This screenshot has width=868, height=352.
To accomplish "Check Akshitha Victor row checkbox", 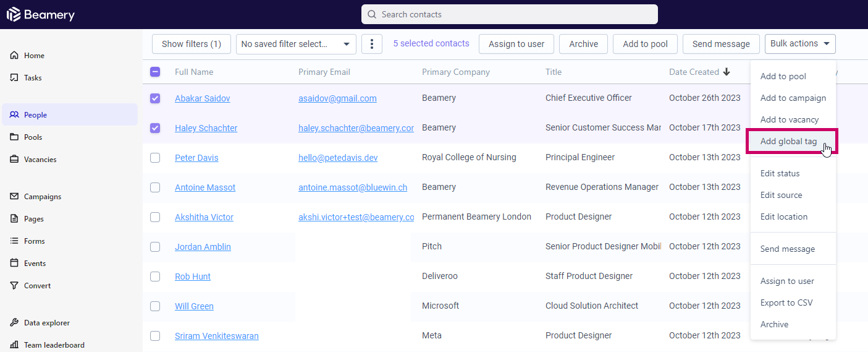I will tap(155, 217).
